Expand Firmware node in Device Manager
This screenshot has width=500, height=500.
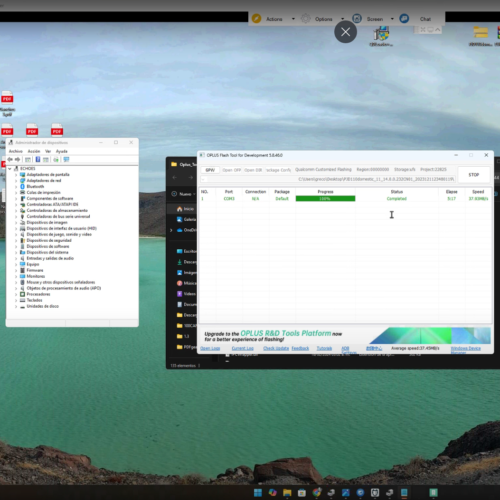[x=16, y=270]
